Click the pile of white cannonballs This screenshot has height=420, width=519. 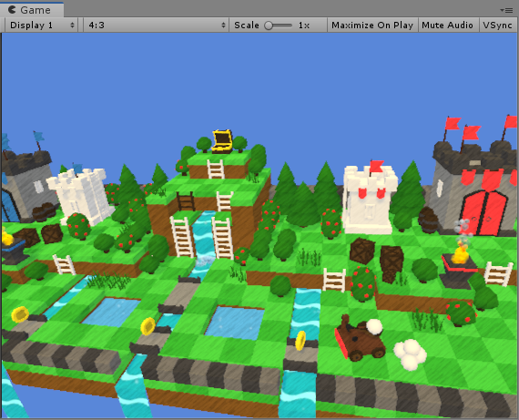point(410,354)
